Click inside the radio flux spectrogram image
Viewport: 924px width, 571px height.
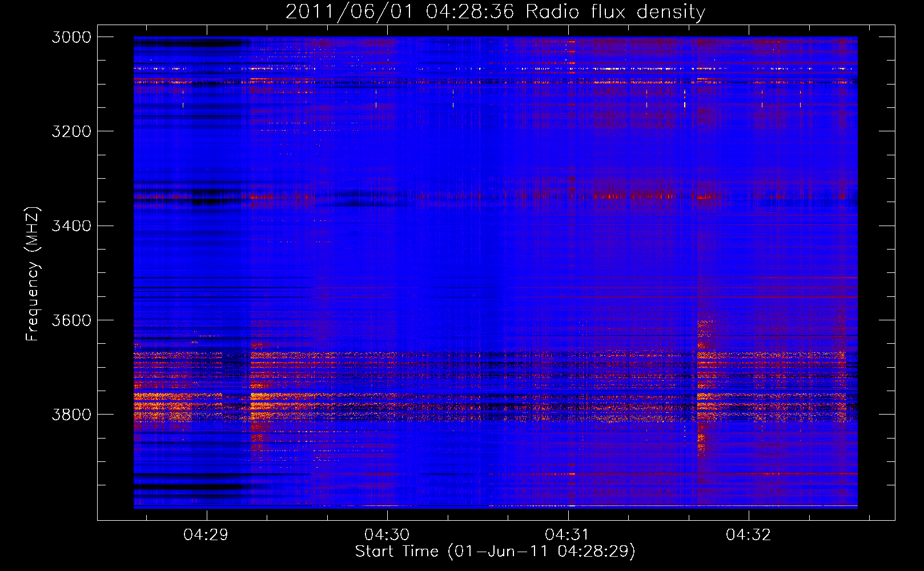tap(496, 272)
